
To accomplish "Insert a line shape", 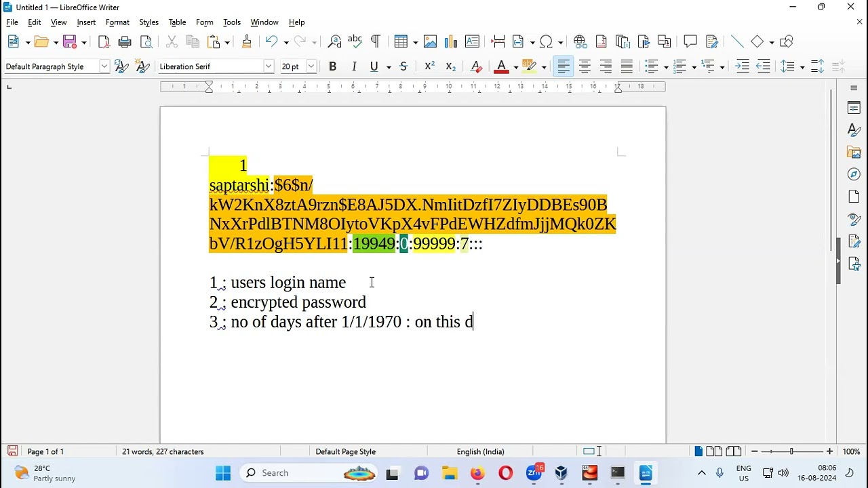I will (x=737, y=42).
